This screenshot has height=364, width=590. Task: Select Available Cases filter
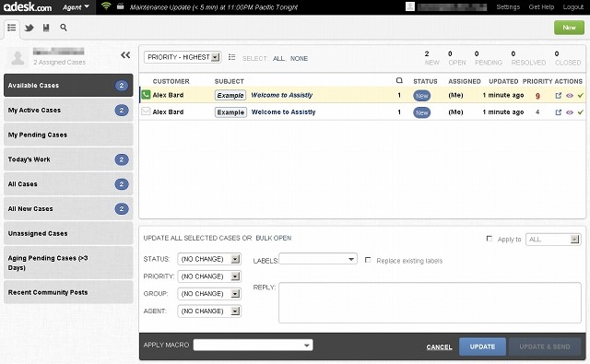pos(68,86)
